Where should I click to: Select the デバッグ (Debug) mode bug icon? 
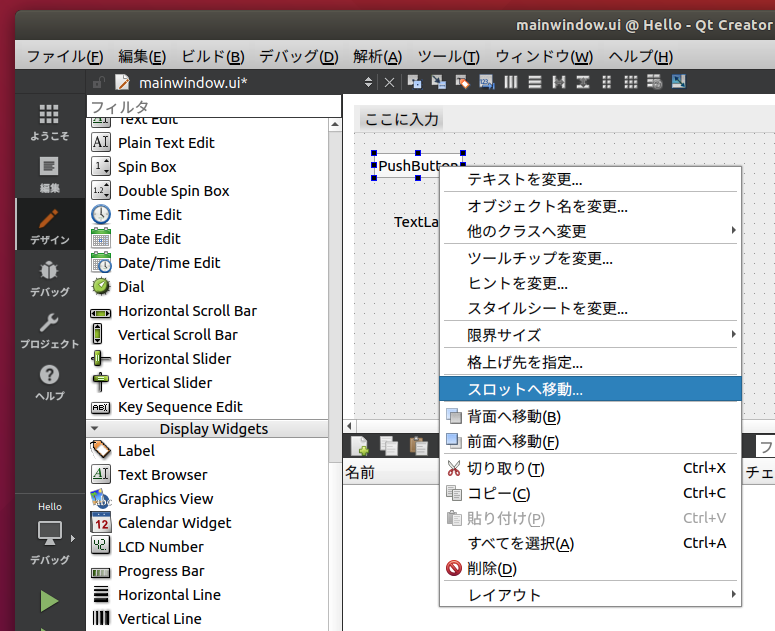coord(49,278)
